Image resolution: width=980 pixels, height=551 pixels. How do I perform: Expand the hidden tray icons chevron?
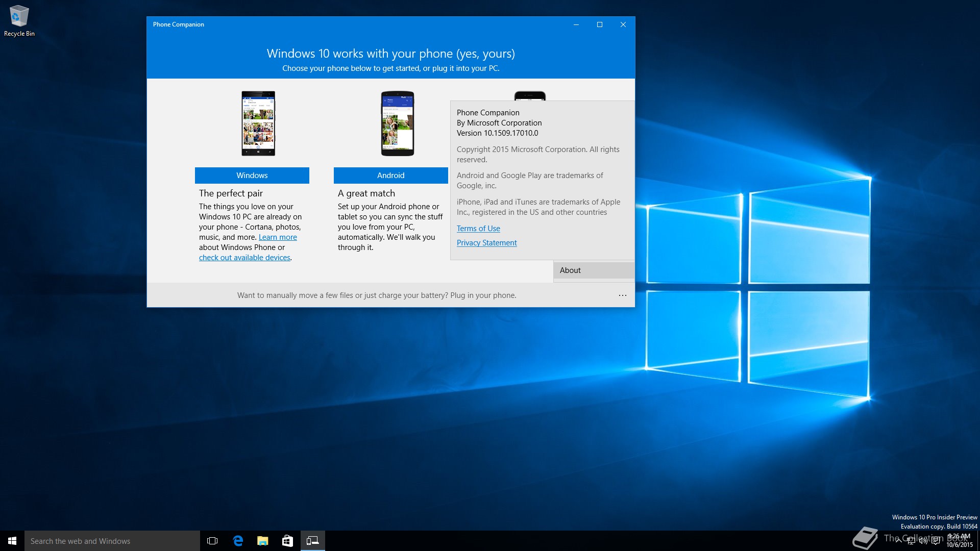[x=899, y=541]
